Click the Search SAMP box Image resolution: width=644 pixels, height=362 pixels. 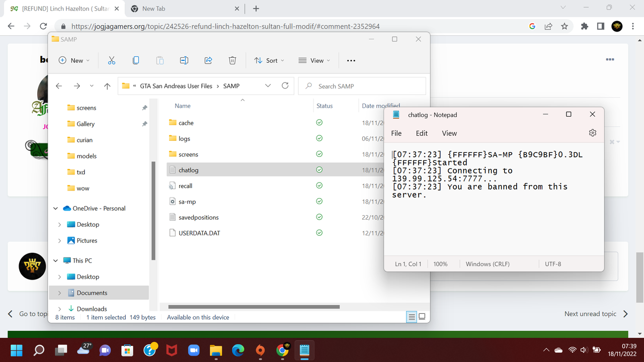362,86
